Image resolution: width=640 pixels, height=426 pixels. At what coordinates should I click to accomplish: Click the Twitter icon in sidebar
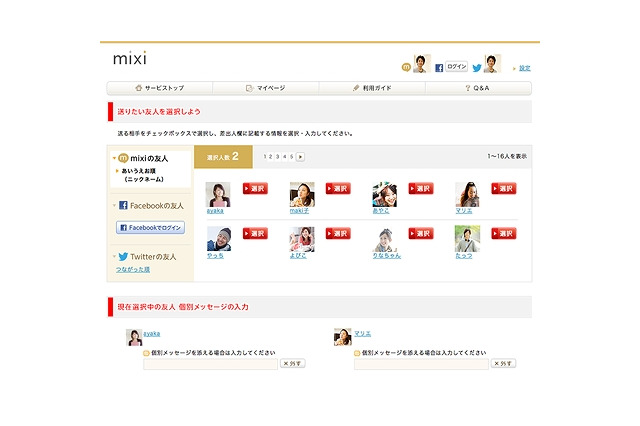tap(123, 257)
